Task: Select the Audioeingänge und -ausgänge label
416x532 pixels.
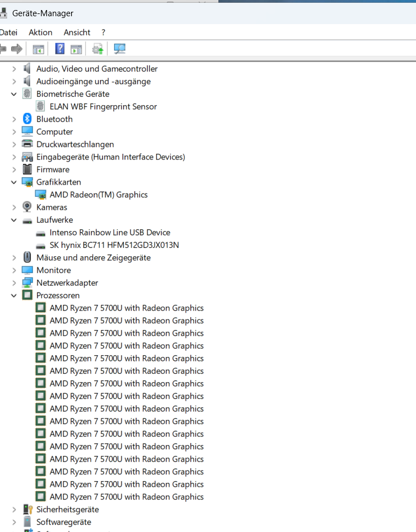Action: tap(94, 82)
